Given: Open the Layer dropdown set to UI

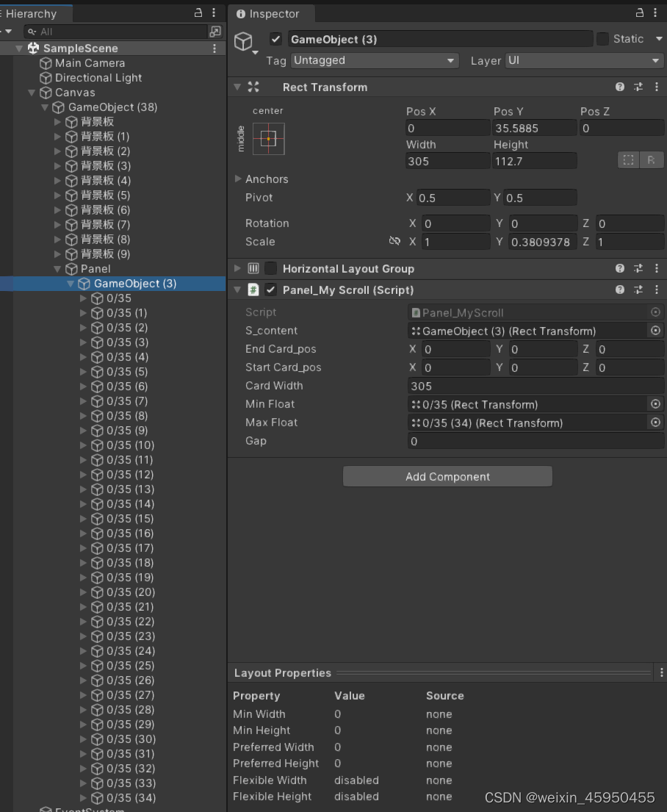Looking at the screenshot, I should [x=583, y=61].
